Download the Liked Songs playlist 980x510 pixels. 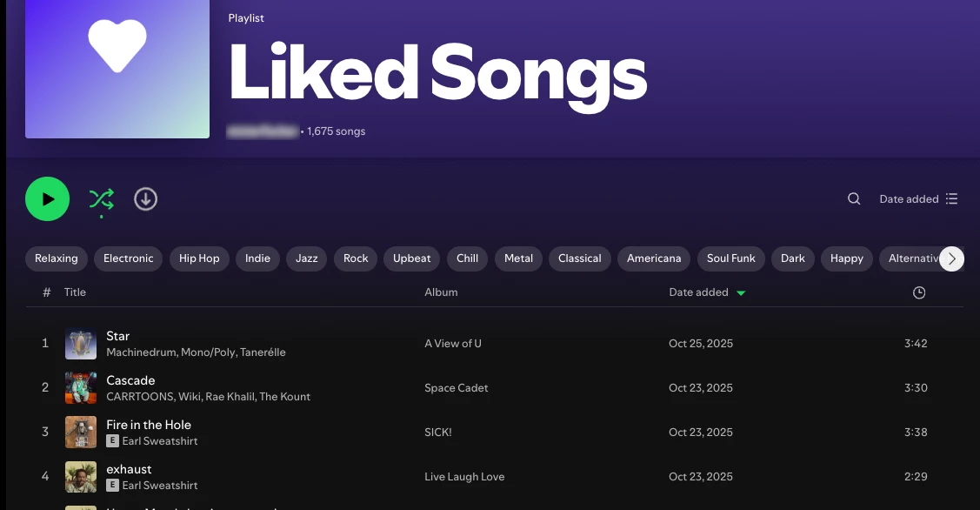click(x=145, y=199)
